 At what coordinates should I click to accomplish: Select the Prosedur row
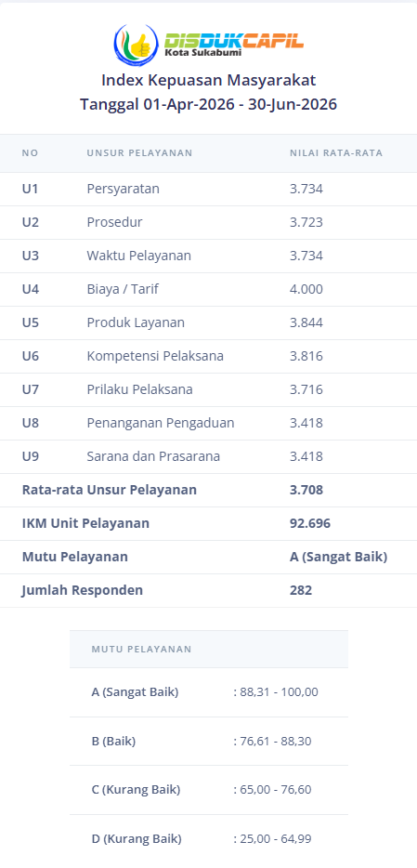[x=208, y=222]
